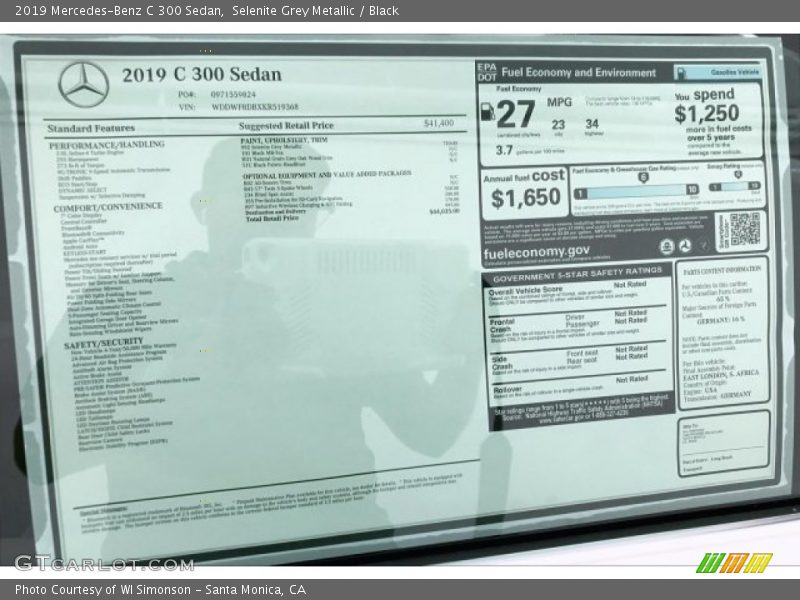
Task: Click the 'GERMANY: 16 %' parts content line
Action: [720, 320]
